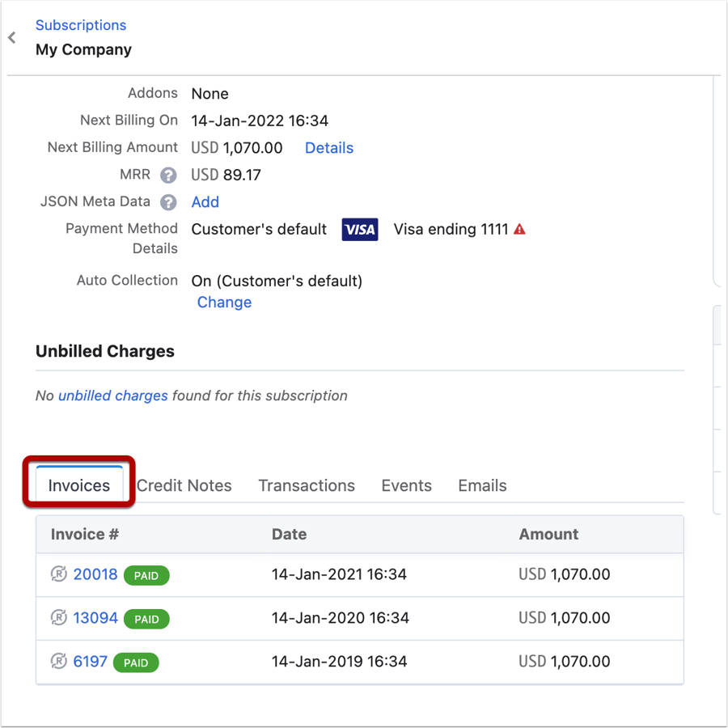728x728 pixels.
Task: Open Next Billing Amount Details link
Action: coord(328,148)
